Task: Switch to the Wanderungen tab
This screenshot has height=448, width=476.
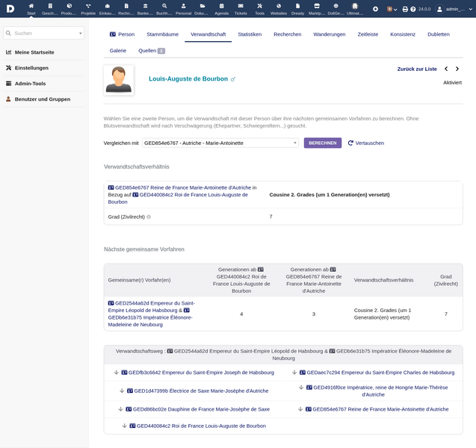Action: click(330, 34)
